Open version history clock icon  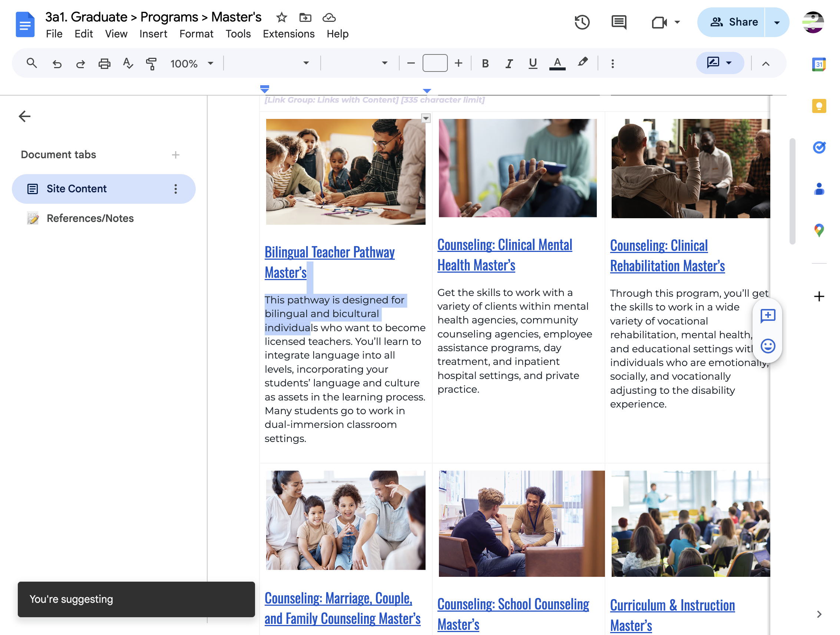[581, 22]
